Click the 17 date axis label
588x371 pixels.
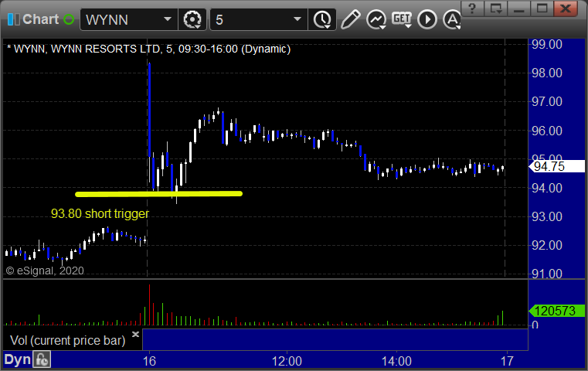point(507,361)
